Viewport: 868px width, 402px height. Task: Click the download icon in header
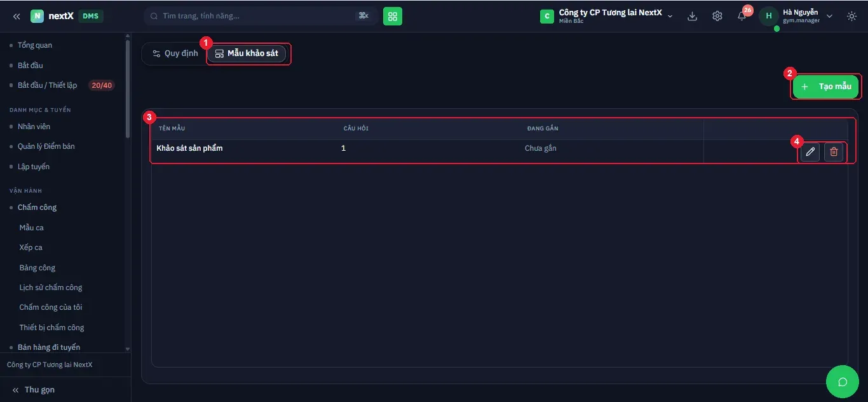point(693,16)
